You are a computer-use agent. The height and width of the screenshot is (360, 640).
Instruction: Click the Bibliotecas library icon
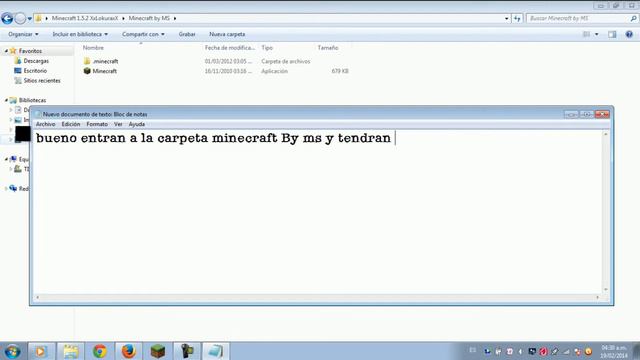13,100
